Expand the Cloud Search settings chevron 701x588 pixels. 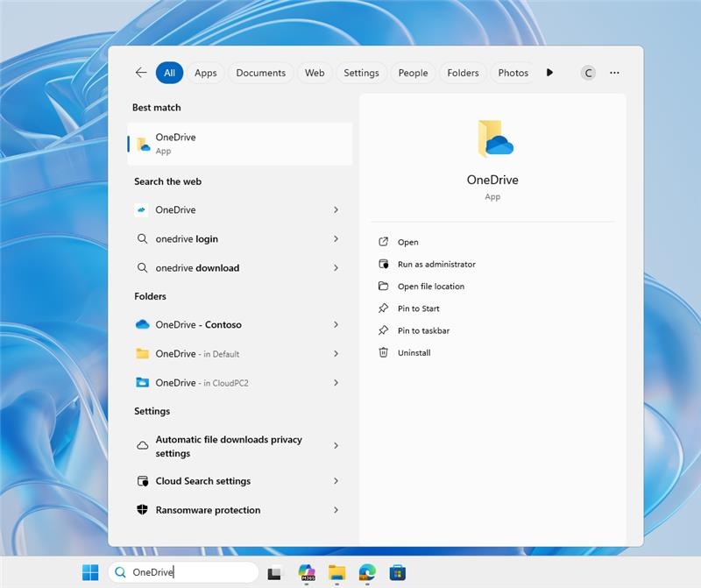coord(336,481)
